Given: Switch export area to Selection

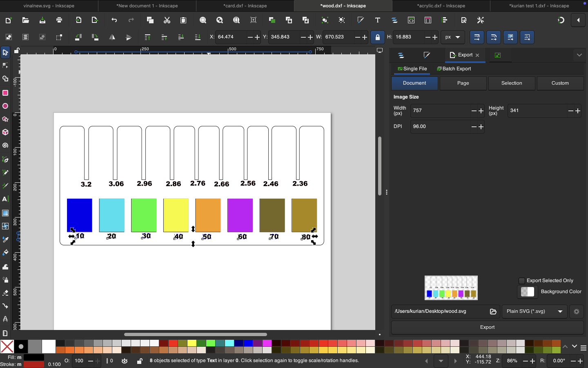Looking at the screenshot, I should tap(511, 83).
